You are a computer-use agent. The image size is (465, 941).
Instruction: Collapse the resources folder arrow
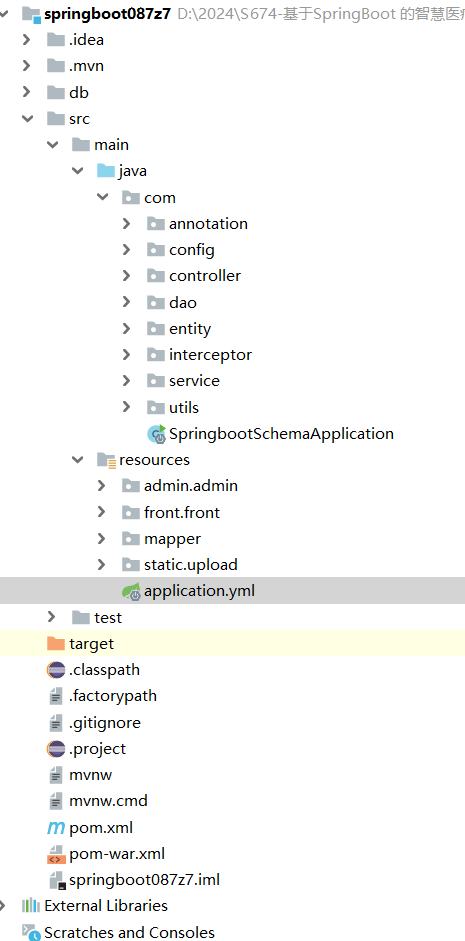[77, 460]
